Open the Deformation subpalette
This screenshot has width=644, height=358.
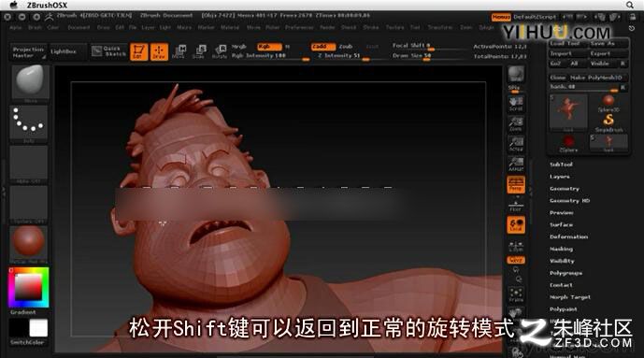(x=569, y=236)
